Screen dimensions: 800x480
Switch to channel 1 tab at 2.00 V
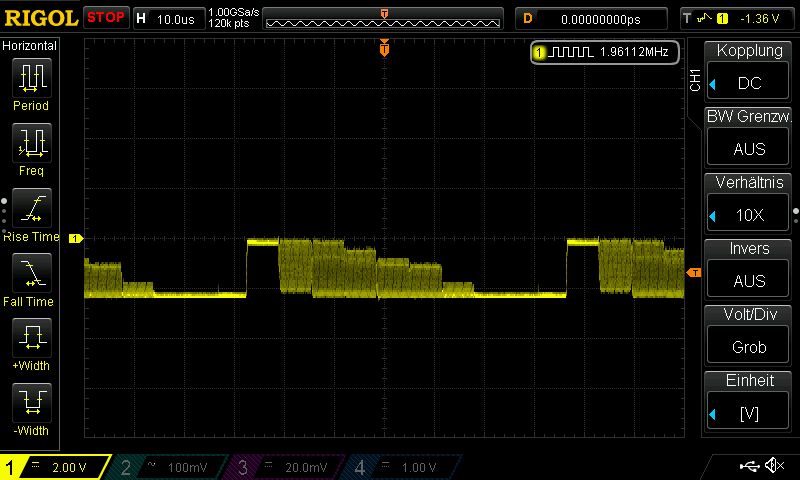56,467
